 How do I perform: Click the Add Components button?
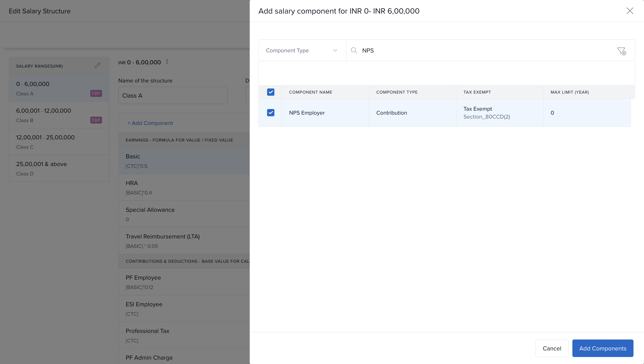pos(602,348)
